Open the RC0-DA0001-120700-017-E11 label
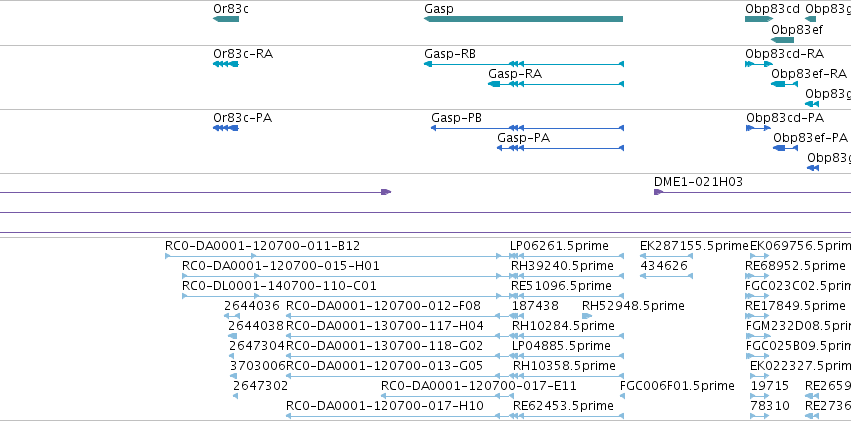851x421 pixels. (x=479, y=386)
